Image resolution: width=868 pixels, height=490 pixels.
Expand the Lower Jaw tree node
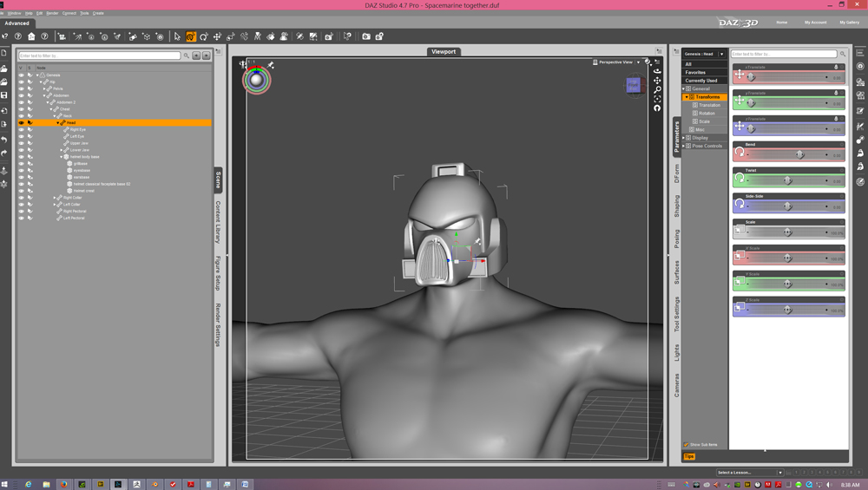pos(62,150)
